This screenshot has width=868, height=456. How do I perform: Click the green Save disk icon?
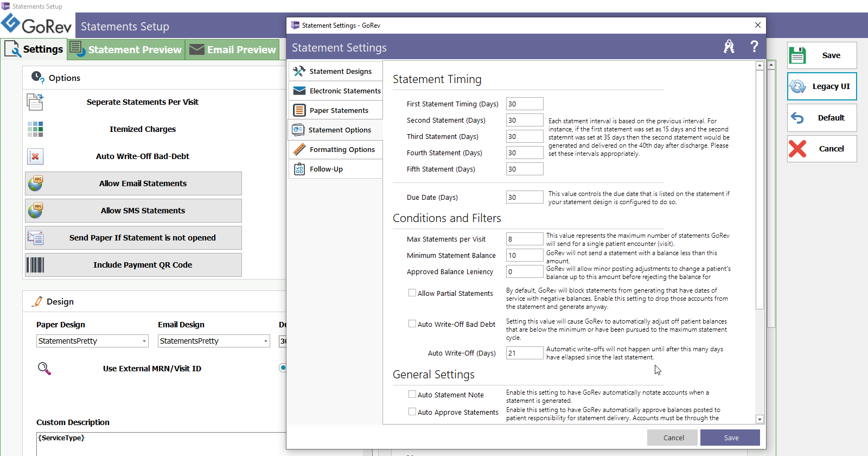pyautogui.click(x=797, y=55)
